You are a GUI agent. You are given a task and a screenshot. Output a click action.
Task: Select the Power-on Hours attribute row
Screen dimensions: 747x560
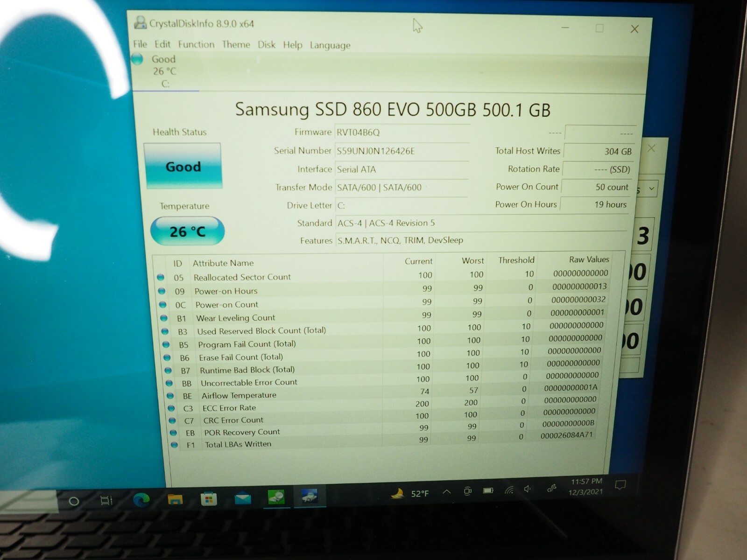click(x=383, y=289)
